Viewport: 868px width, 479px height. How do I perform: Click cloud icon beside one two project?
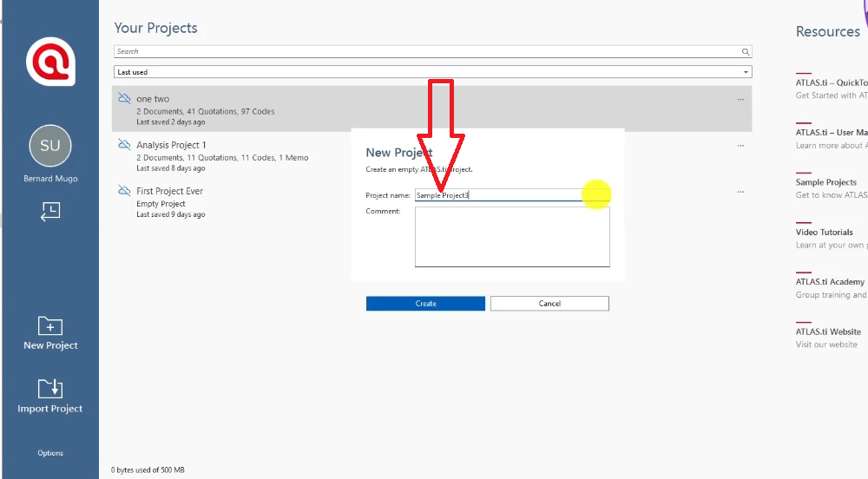(124, 99)
